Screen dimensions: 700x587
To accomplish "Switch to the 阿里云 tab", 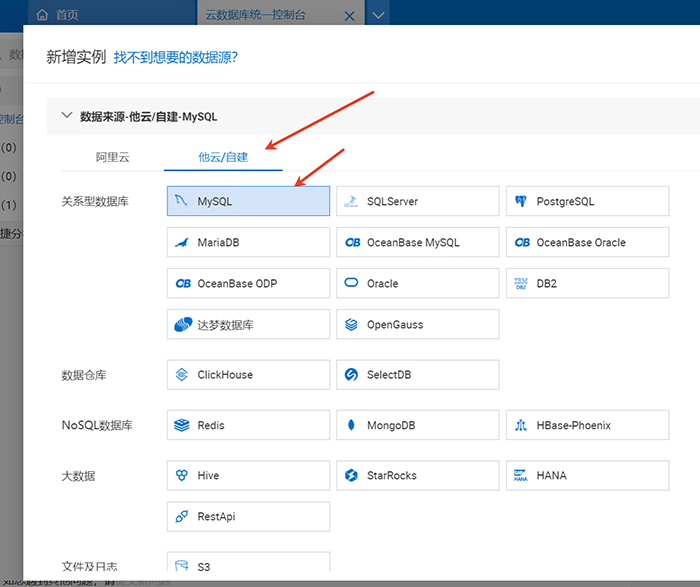I will pyautogui.click(x=112, y=157).
